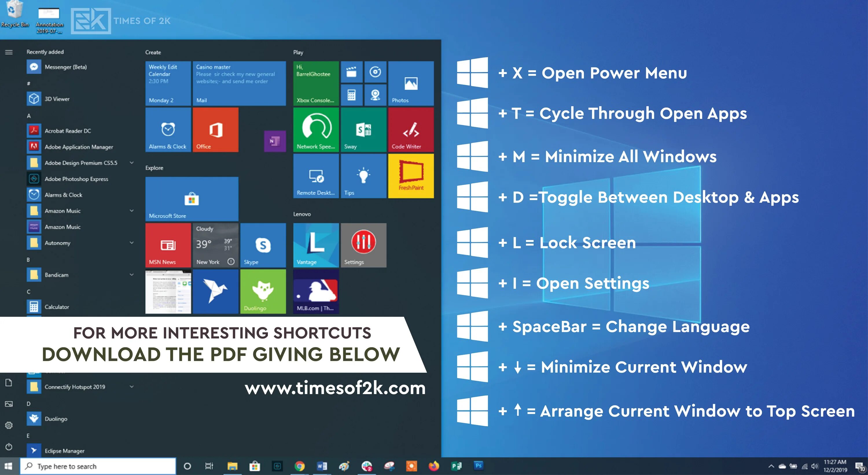The height and width of the screenshot is (475, 868).
Task: Open the OneNote small tile
Action: point(275,141)
